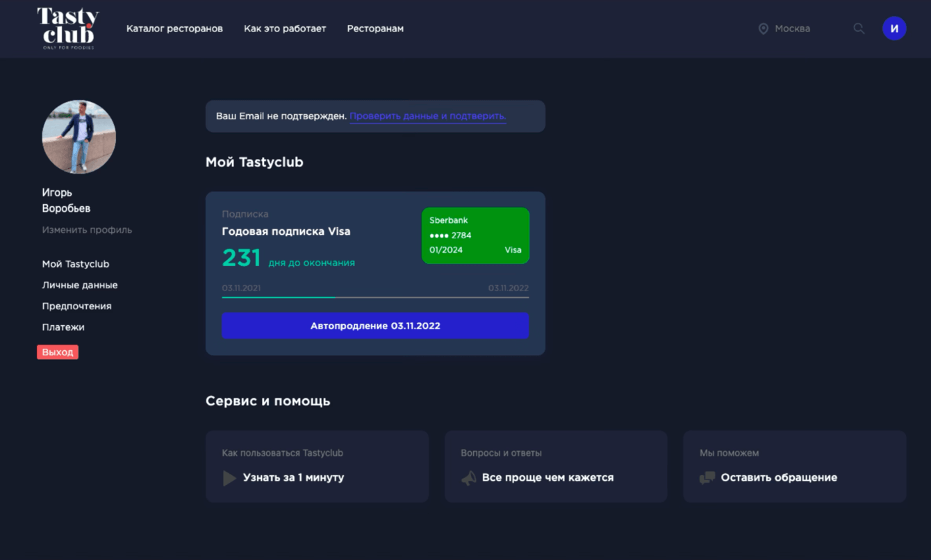Click the location pin icon
931x560 pixels.
pyautogui.click(x=763, y=28)
